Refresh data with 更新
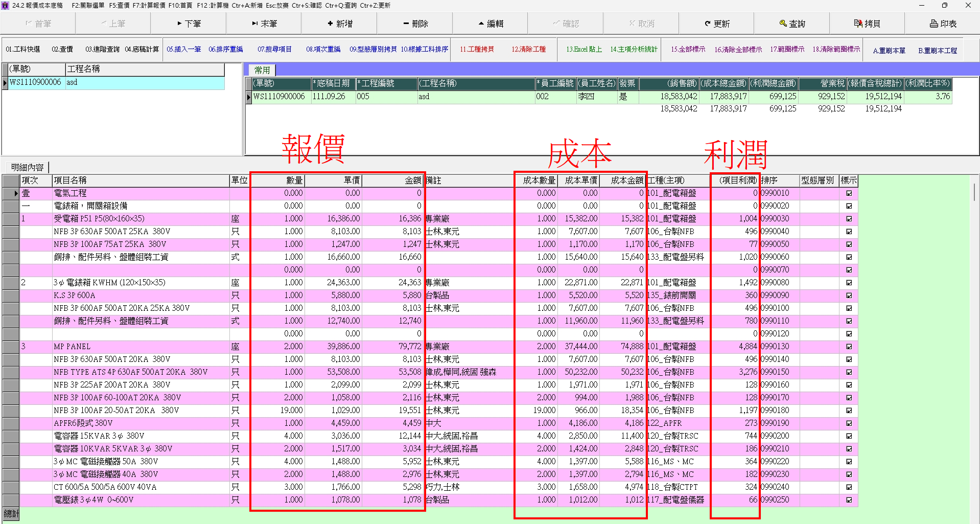980x524 pixels. tap(717, 24)
